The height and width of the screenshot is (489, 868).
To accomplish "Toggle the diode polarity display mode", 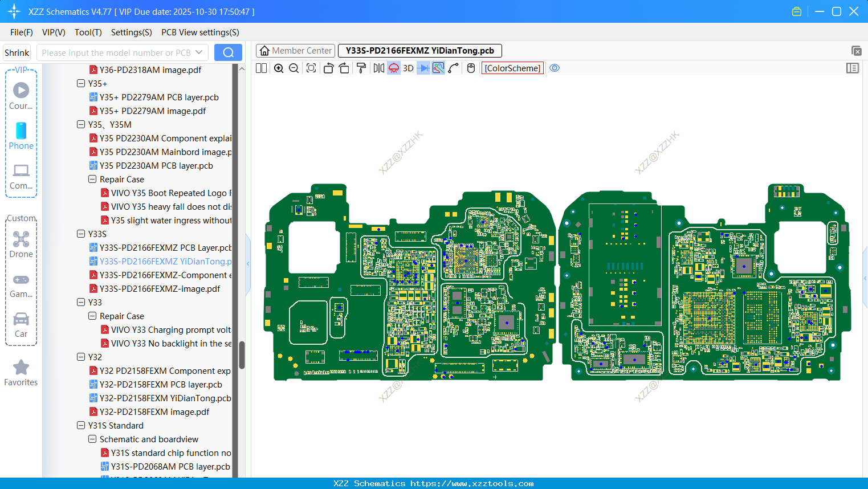I will click(423, 68).
